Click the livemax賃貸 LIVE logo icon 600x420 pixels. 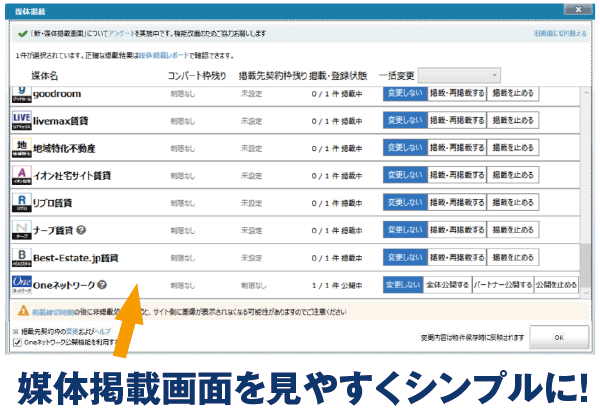coord(21,121)
